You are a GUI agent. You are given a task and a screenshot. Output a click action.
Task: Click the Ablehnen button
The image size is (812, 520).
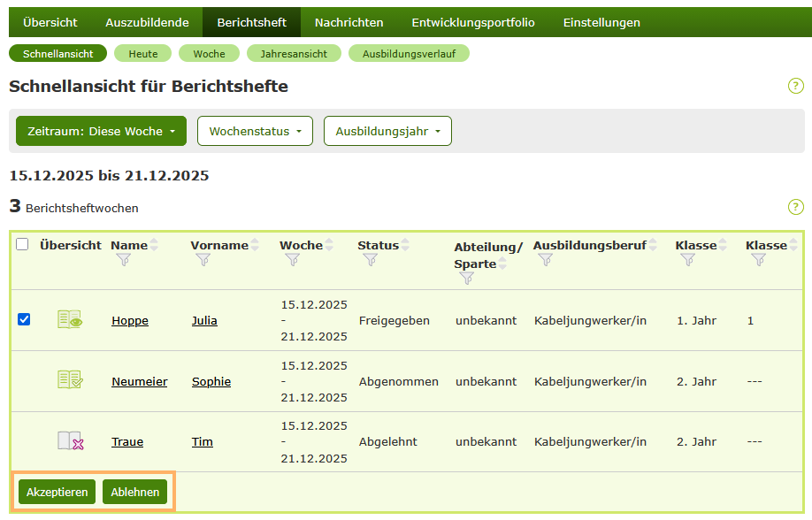coord(134,492)
